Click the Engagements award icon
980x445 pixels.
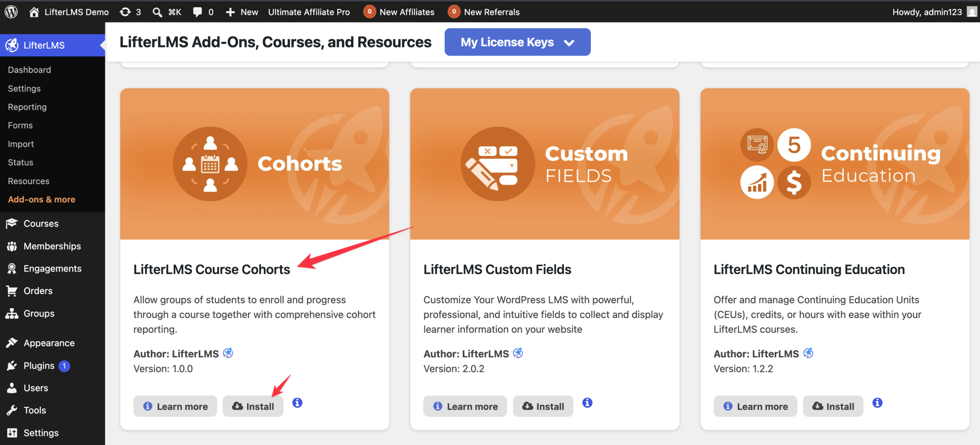12,269
